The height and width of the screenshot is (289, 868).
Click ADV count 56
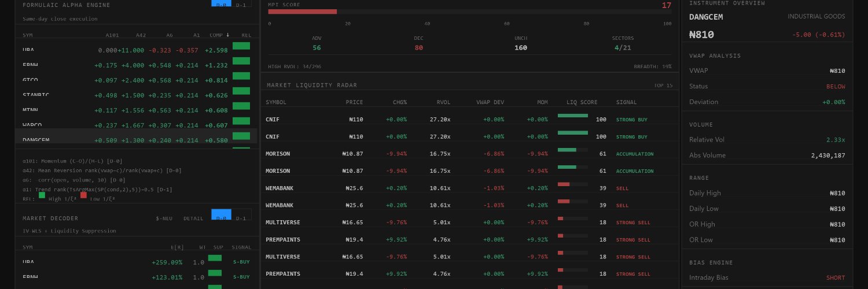[x=317, y=47]
